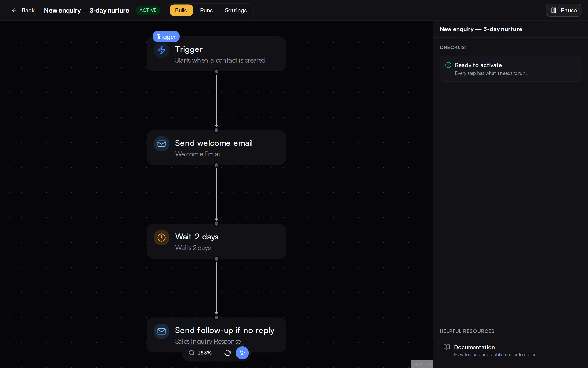This screenshot has height=368, width=588.
Task: Select the hand pan tool
Action: pyautogui.click(x=227, y=353)
